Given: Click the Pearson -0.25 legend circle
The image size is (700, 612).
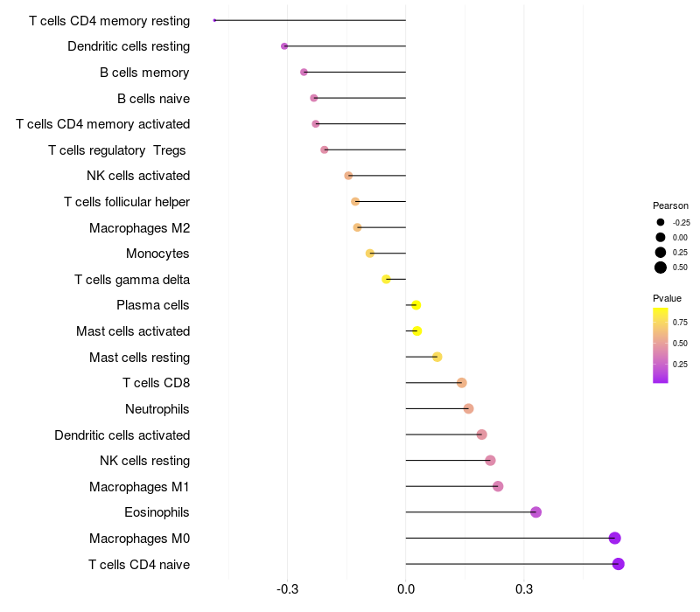Looking at the screenshot, I should click(x=661, y=222).
